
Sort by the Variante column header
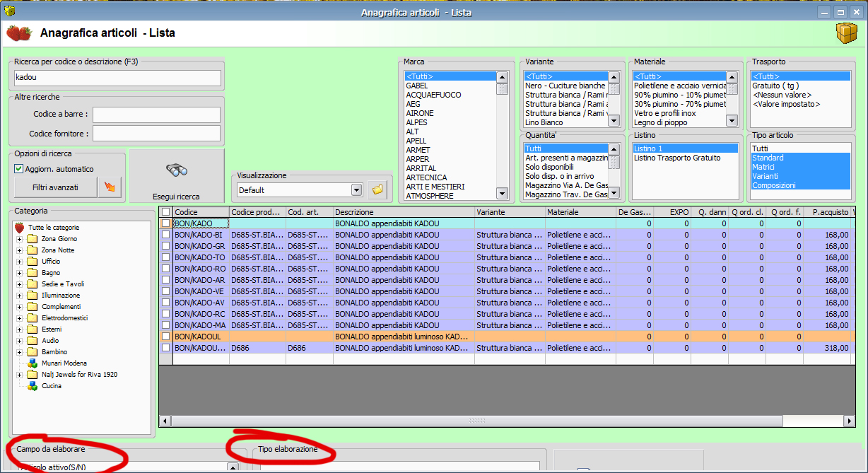coord(510,212)
